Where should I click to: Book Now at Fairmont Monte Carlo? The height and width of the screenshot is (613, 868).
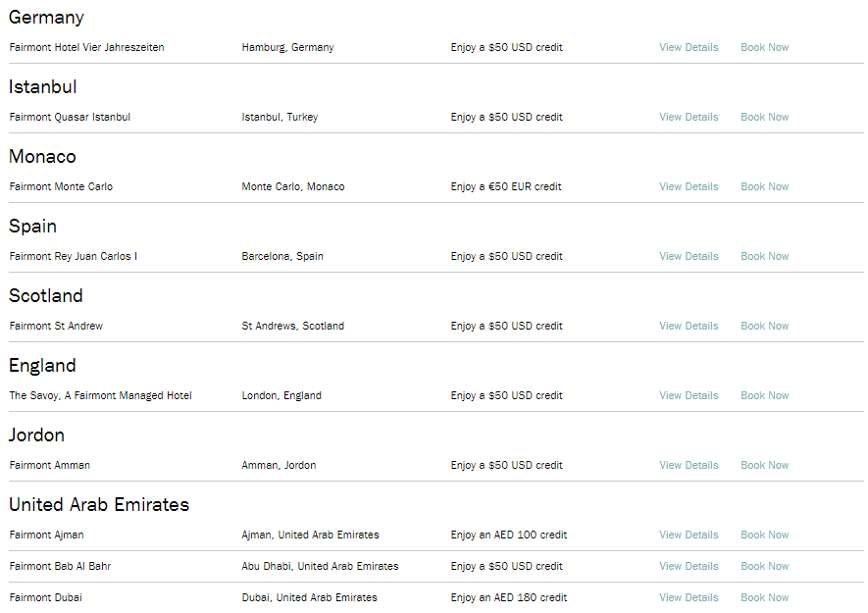tap(764, 187)
